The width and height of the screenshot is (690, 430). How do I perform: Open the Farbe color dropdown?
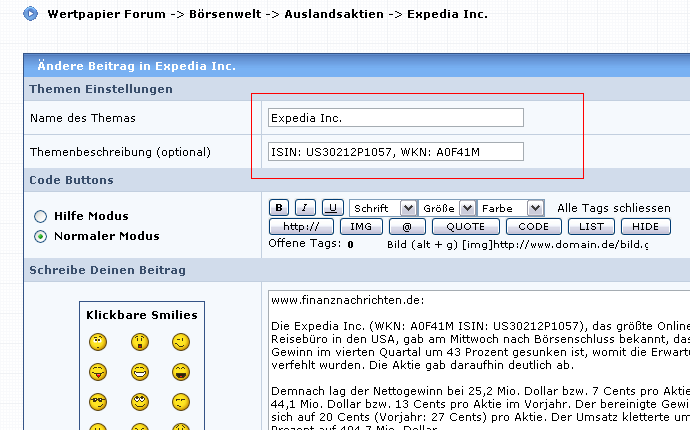pos(510,208)
